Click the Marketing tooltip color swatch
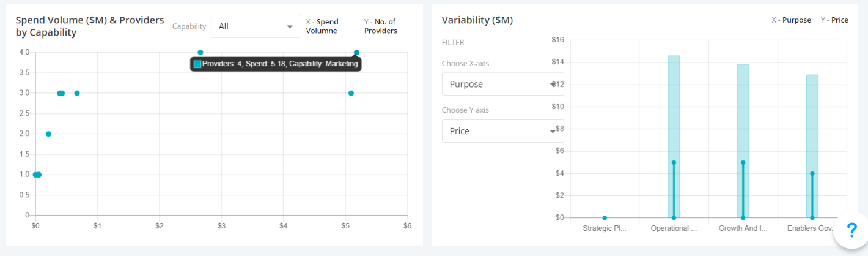This screenshot has width=868, height=256. click(x=197, y=64)
